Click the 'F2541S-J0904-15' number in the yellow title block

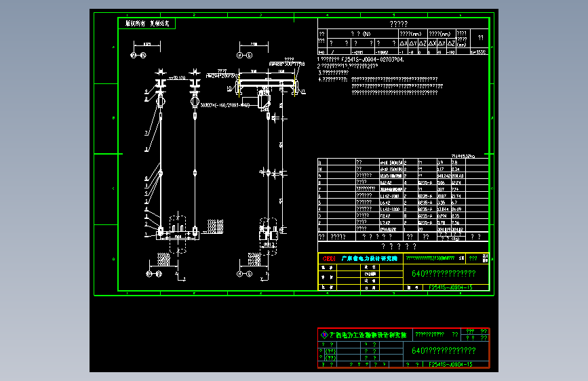(x=450, y=287)
